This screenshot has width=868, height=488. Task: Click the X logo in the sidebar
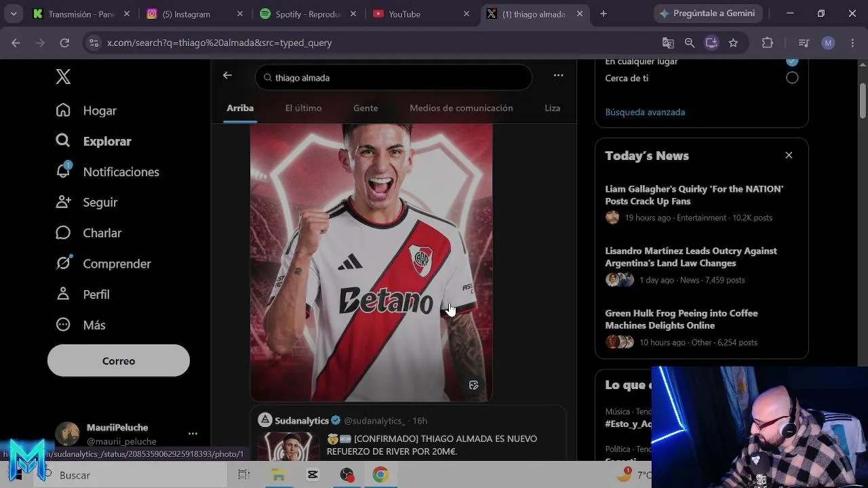(63, 77)
